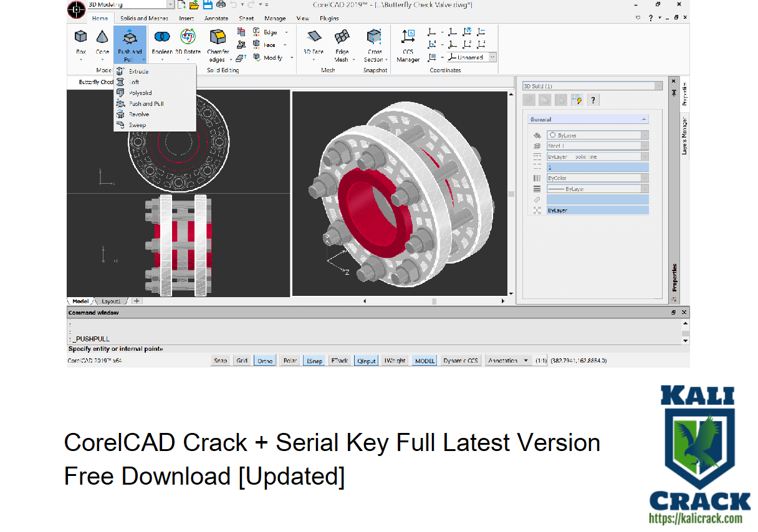758x532 pixels.
Task: Choose Extrude from the dropdown list
Action: pos(154,71)
